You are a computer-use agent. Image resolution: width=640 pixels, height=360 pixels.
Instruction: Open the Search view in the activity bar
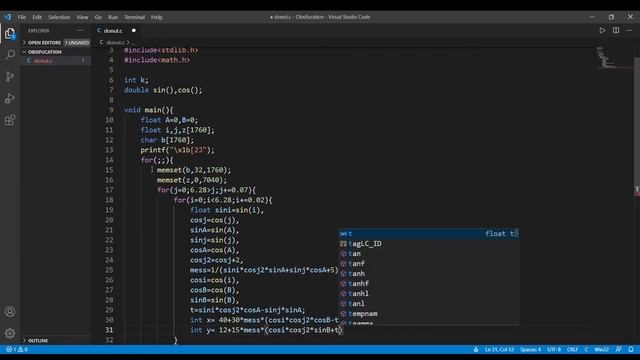10,55
